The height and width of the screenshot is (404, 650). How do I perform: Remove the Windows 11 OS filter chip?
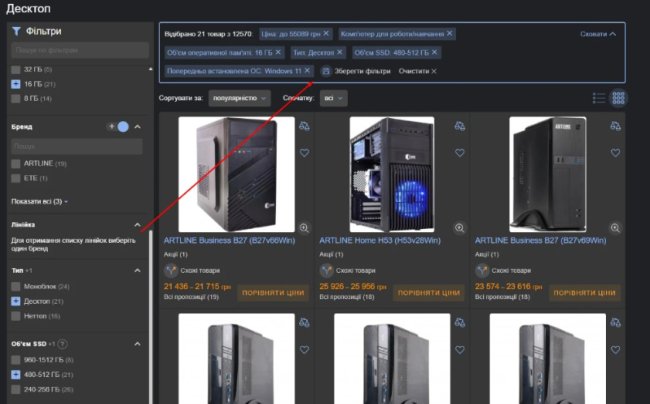point(309,71)
